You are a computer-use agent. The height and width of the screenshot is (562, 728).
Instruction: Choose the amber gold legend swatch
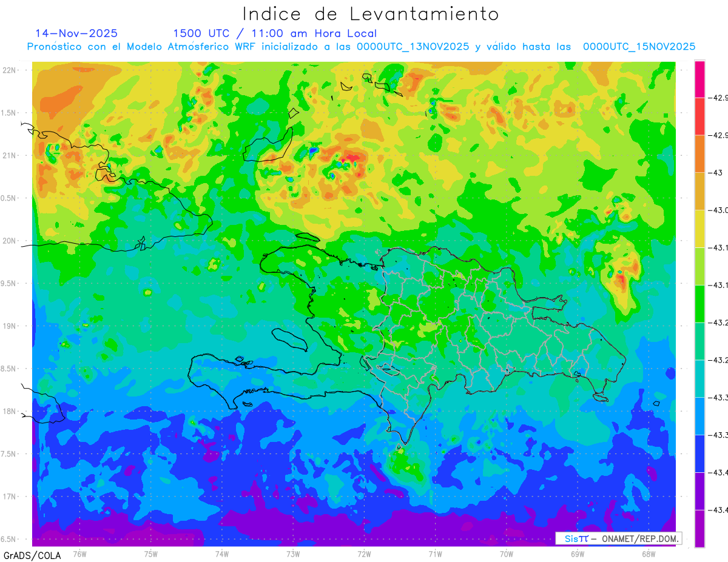click(699, 192)
